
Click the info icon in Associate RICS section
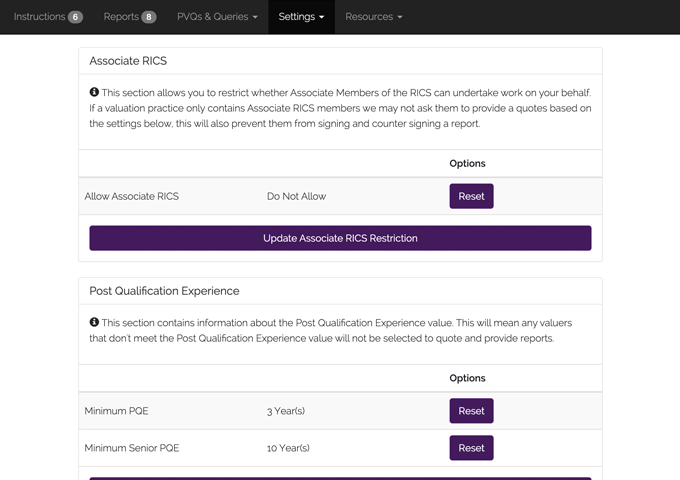click(x=94, y=92)
